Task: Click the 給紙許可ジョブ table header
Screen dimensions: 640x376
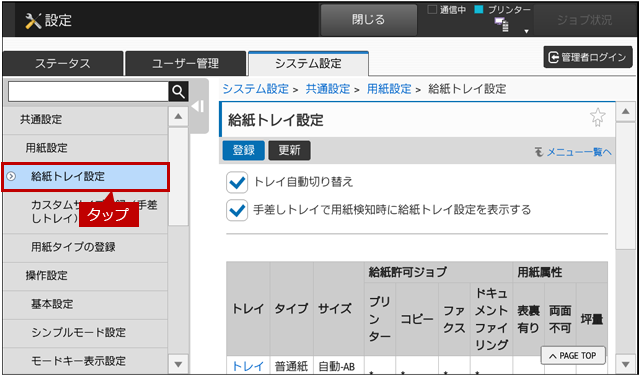Action: 438,272
